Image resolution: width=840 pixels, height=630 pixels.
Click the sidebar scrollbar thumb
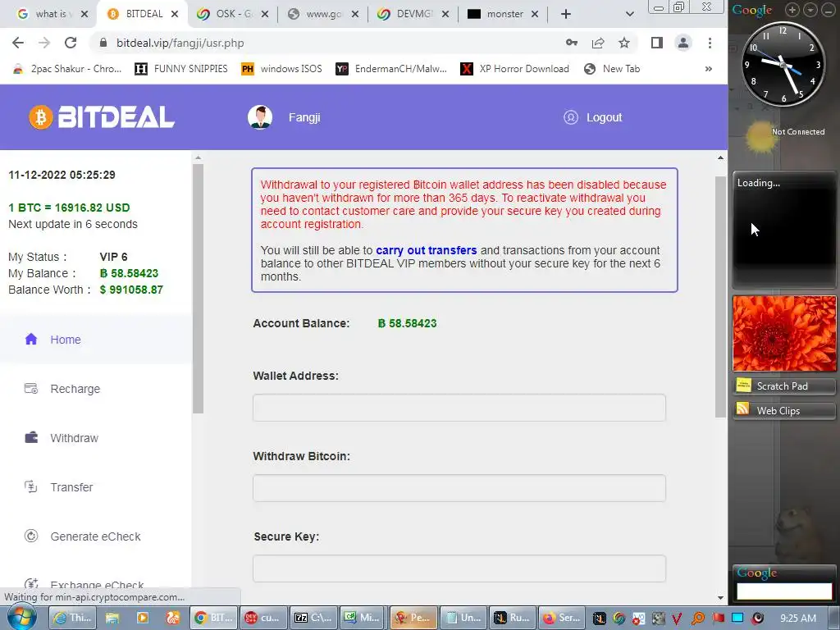coord(199,288)
